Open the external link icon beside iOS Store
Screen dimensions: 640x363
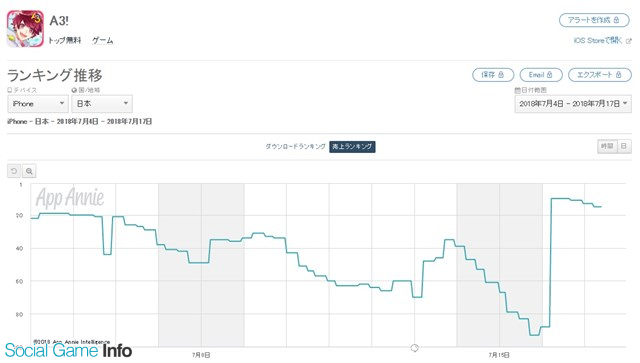pyautogui.click(x=628, y=41)
